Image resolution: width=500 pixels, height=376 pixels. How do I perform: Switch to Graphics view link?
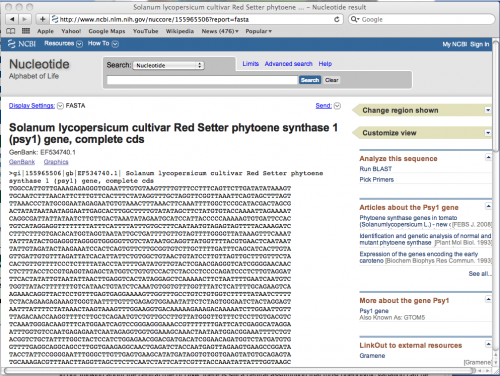point(56,162)
